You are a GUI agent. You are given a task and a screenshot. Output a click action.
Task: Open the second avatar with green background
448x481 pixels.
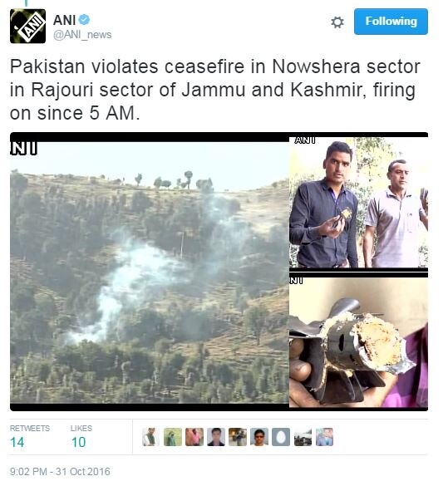tap(172, 437)
